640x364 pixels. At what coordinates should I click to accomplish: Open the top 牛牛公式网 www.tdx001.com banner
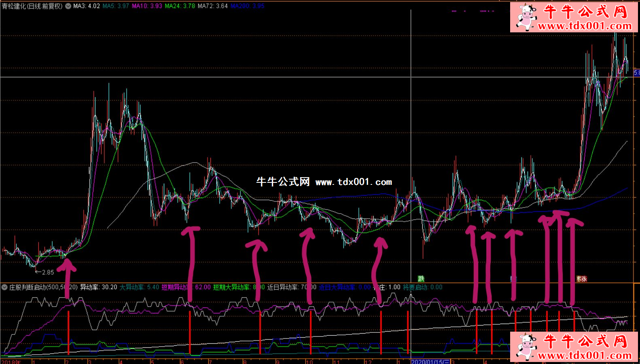click(574, 17)
